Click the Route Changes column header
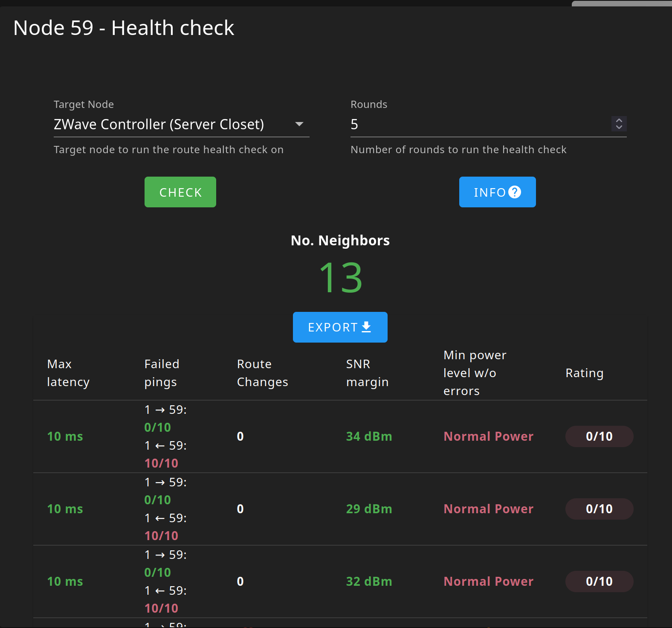The height and width of the screenshot is (628, 672). pos(262,373)
